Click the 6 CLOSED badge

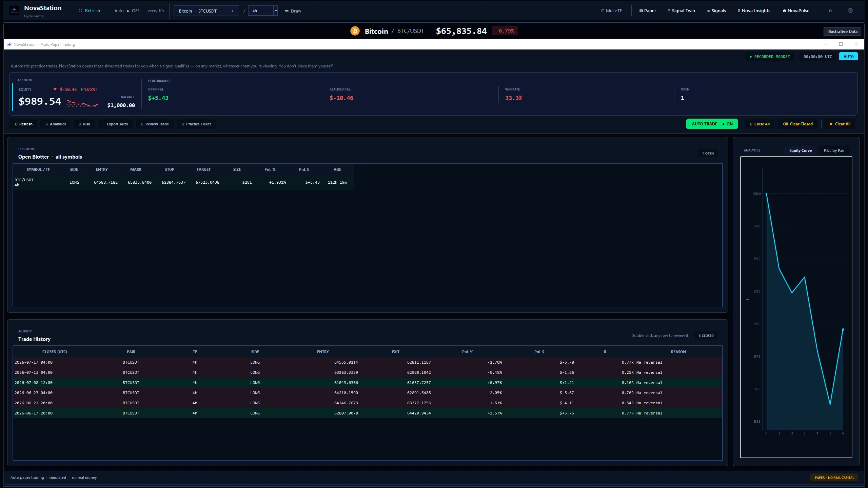point(706,335)
